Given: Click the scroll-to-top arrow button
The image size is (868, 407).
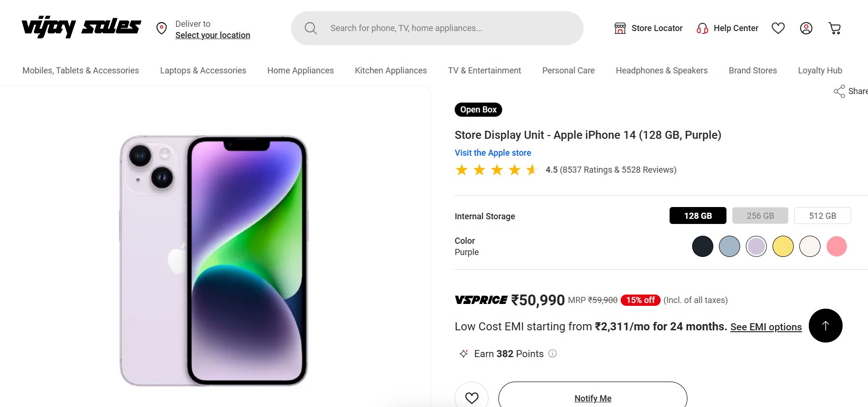Looking at the screenshot, I should pyautogui.click(x=825, y=326).
